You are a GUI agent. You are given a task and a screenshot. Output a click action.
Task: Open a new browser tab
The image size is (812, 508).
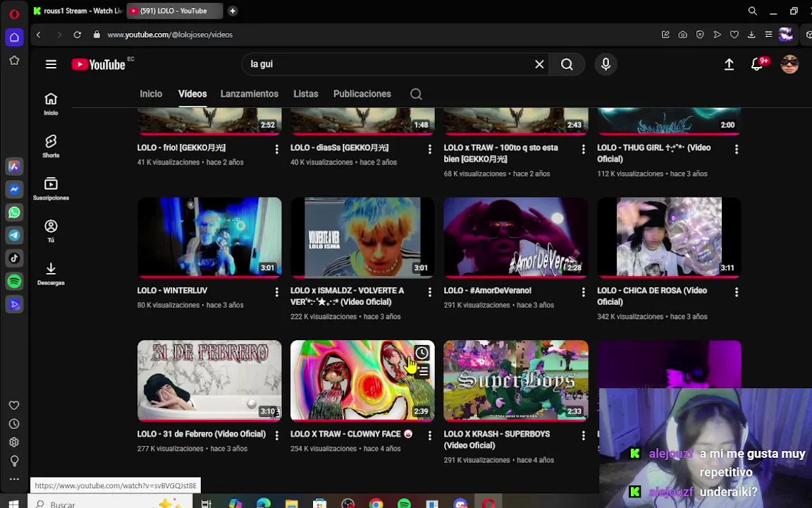[x=233, y=11]
